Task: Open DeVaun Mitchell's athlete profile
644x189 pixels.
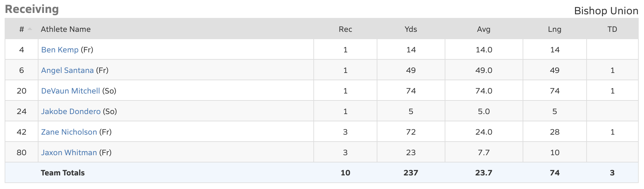Action: (x=70, y=91)
